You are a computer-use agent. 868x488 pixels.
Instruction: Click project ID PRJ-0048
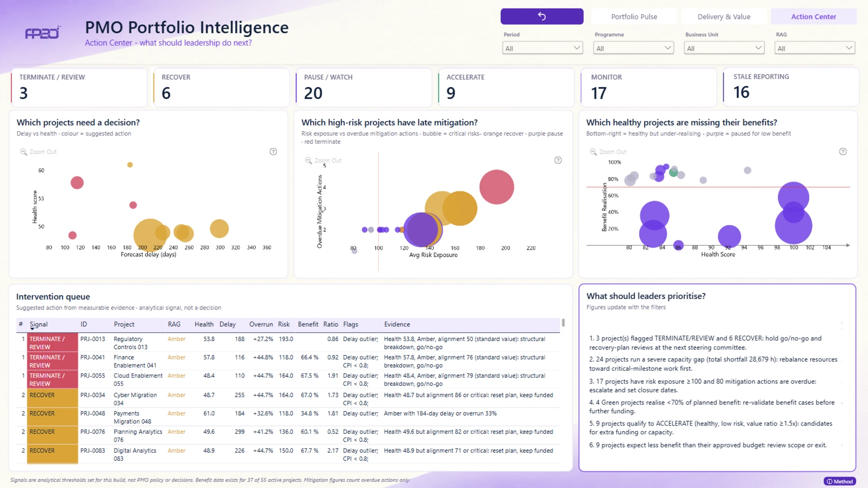[x=93, y=413]
